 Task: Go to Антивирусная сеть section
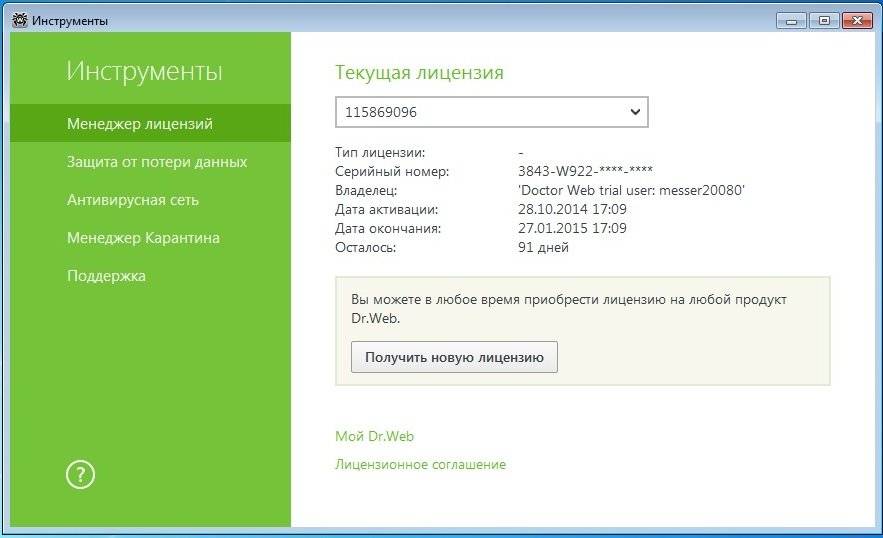[x=133, y=200]
